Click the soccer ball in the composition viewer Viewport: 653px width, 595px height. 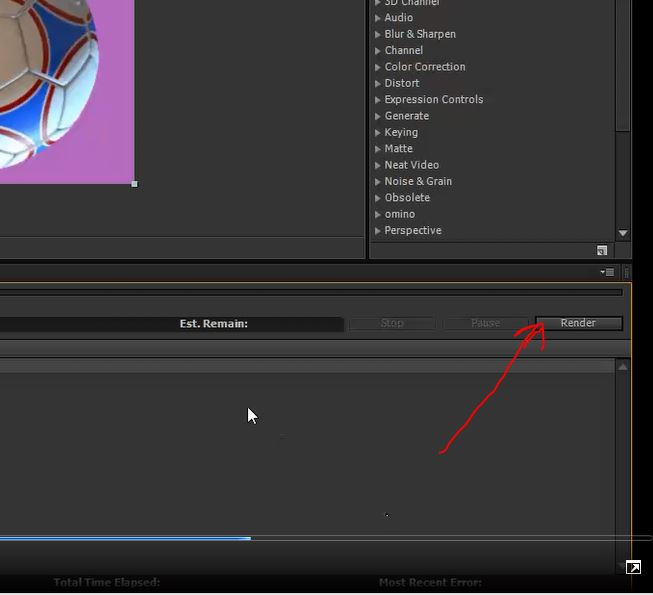[45, 80]
